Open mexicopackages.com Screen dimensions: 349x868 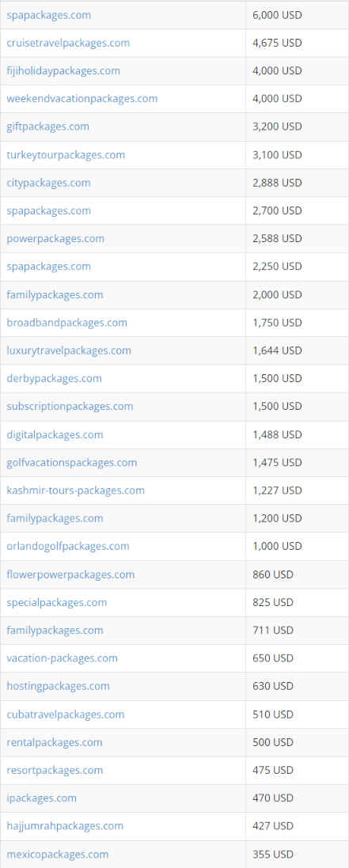58,855
